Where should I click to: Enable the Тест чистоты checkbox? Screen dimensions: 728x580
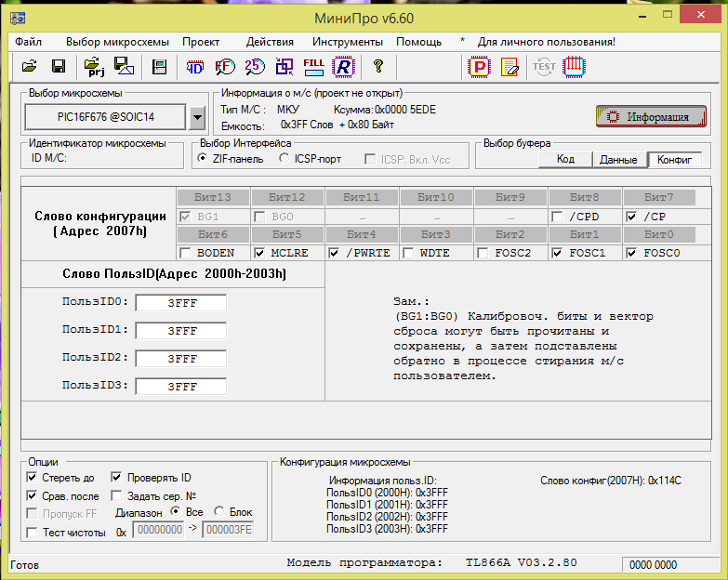coord(32,533)
